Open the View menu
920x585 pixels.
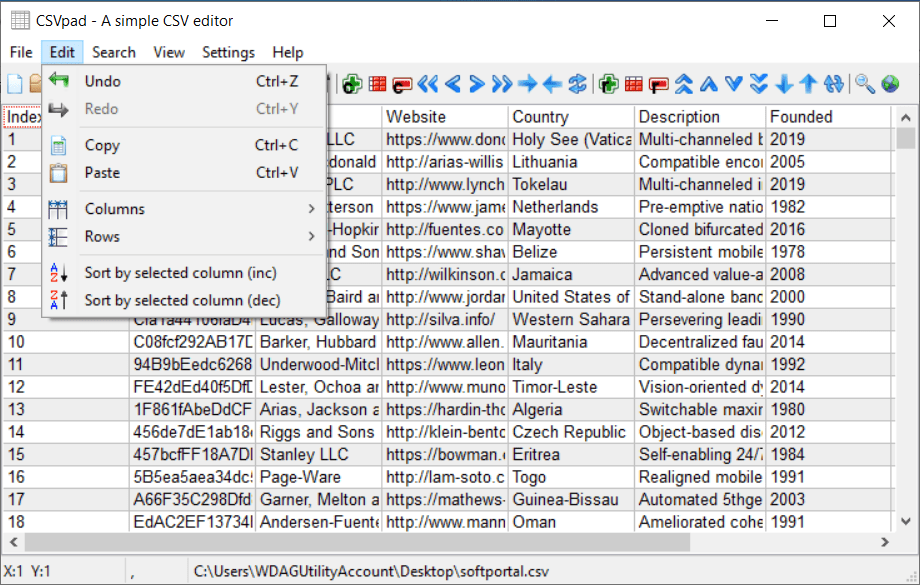(x=169, y=52)
